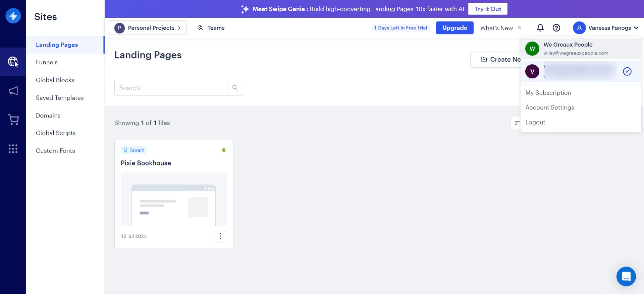This screenshot has width=644, height=294.
Task: Select the checked current account entry
Action: click(x=580, y=71)
